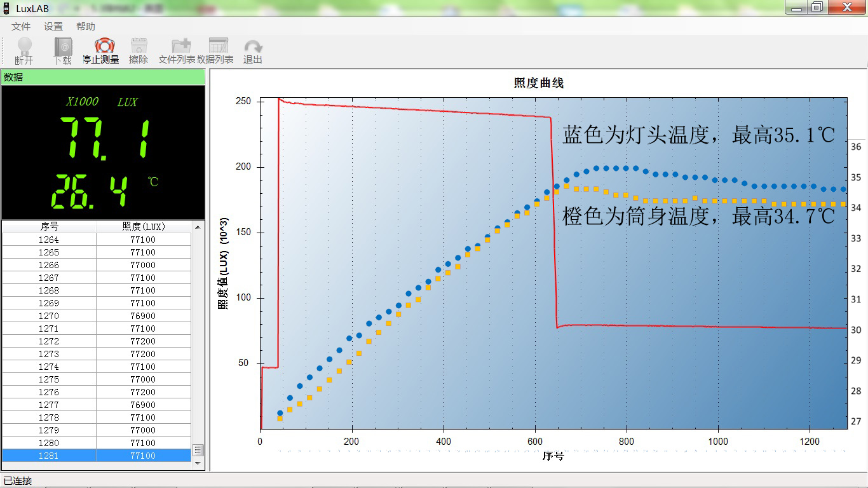Viewport: 868px width, 488px height.
Task: Click the 照度曲线 chart title
Action: coord(538,83)
